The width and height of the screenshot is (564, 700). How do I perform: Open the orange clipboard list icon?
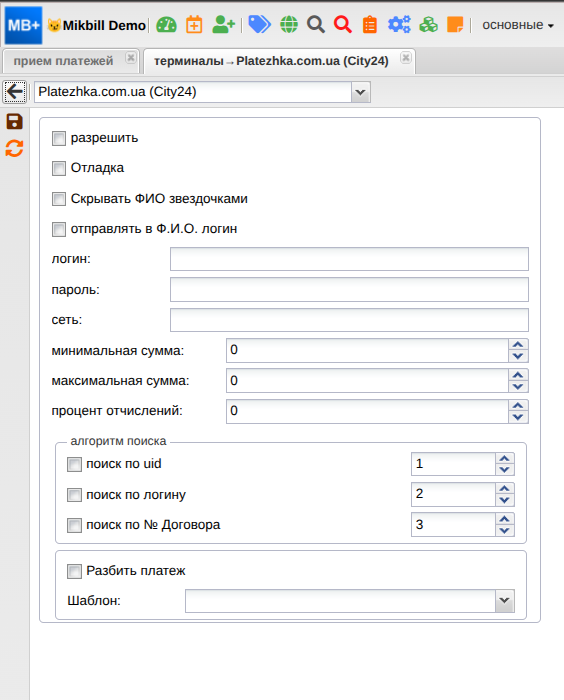(370, 25)
